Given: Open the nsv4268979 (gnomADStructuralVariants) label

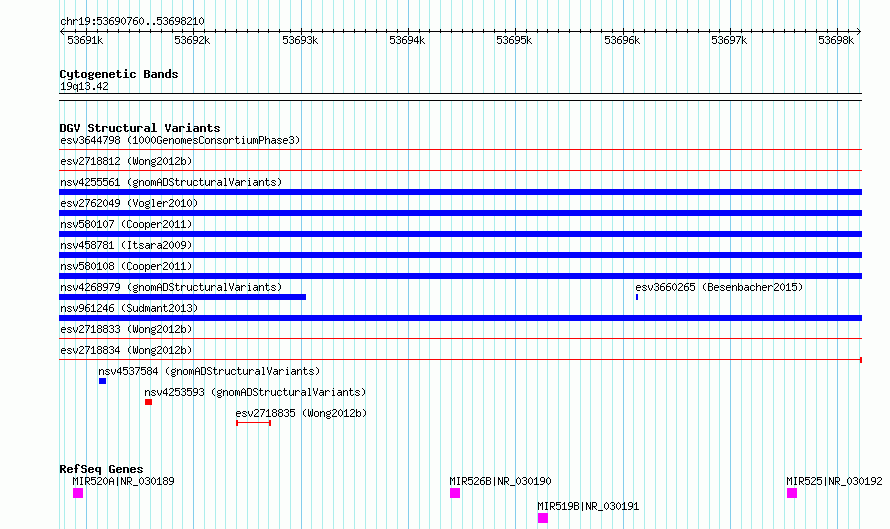Looking at the screenshot, I should pos(171,287).
